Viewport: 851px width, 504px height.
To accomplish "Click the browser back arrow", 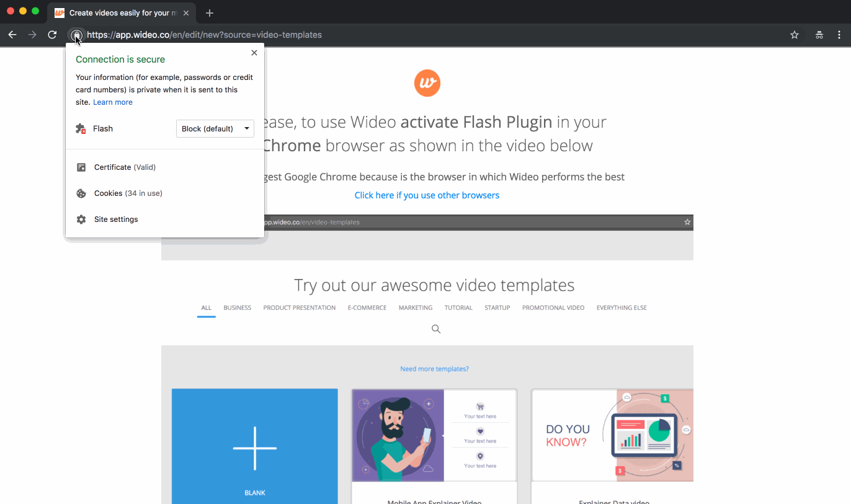I will [12, 35].
